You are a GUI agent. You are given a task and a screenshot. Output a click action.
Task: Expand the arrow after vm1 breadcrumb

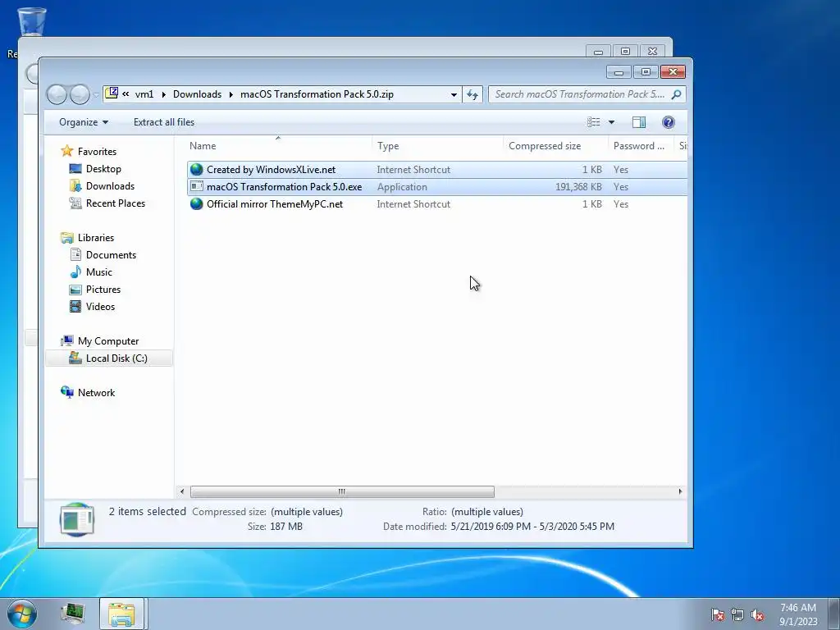point(164,94)
